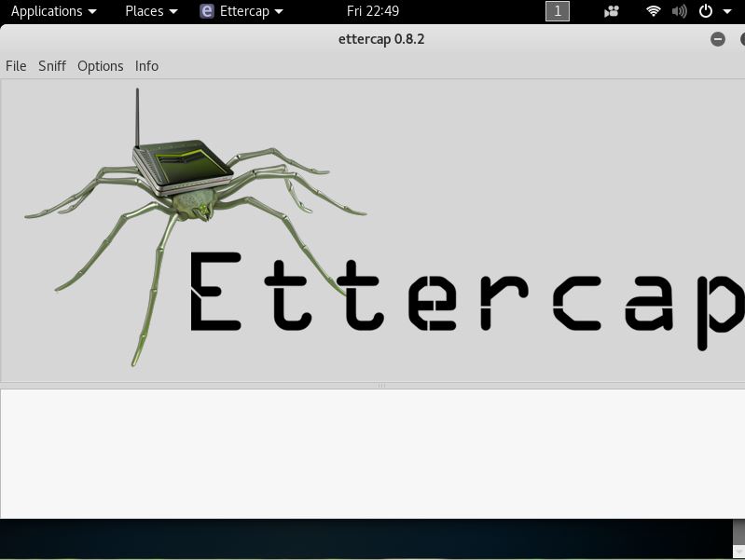
Task: Click the clock showing Fri 22:49
Action: 373,11
